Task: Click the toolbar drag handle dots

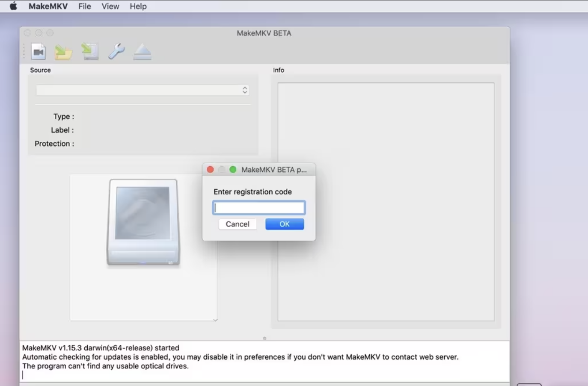Action: [24, 52]
